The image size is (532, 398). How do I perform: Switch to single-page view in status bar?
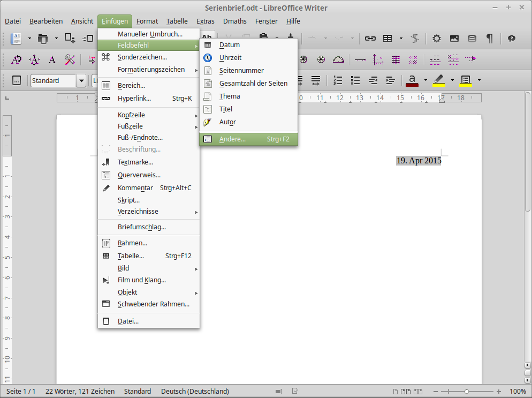pyautogui.click(x=396, y=392)
